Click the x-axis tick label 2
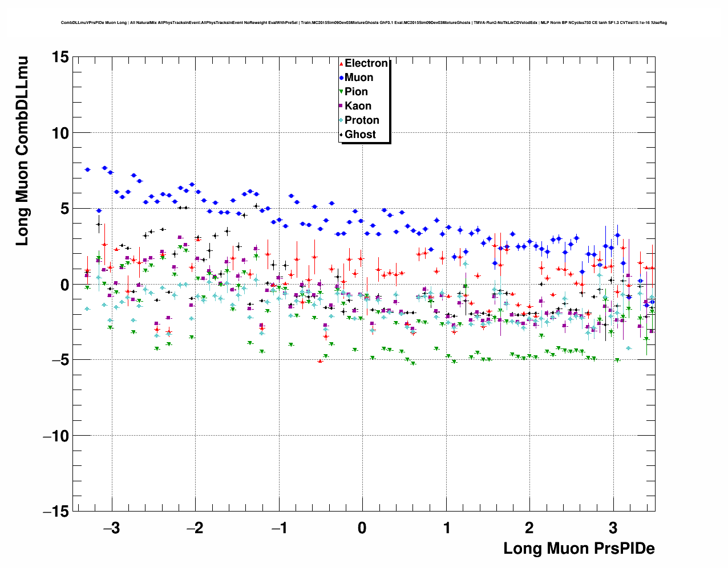 click(529, 528)
